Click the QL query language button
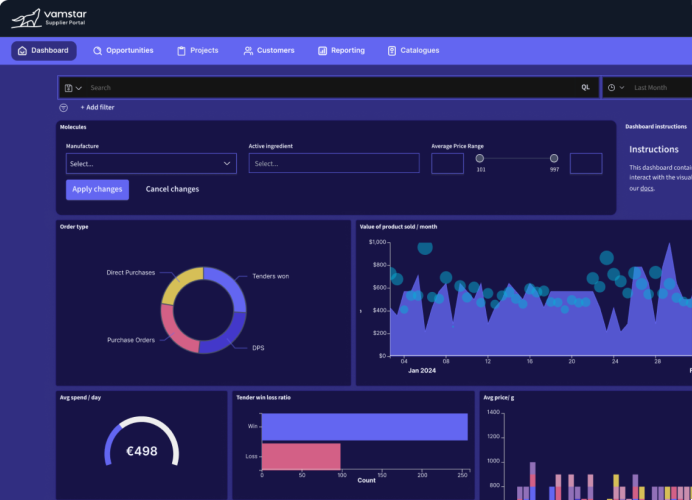692x500 pixels. 585,87
